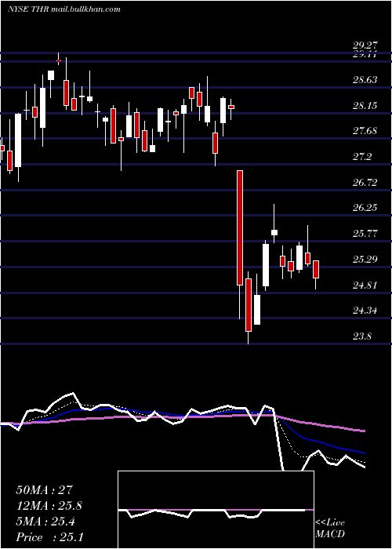Click the 28.15 price axis label
This screenshot has height=549, width=392.
tap(365, 105)
